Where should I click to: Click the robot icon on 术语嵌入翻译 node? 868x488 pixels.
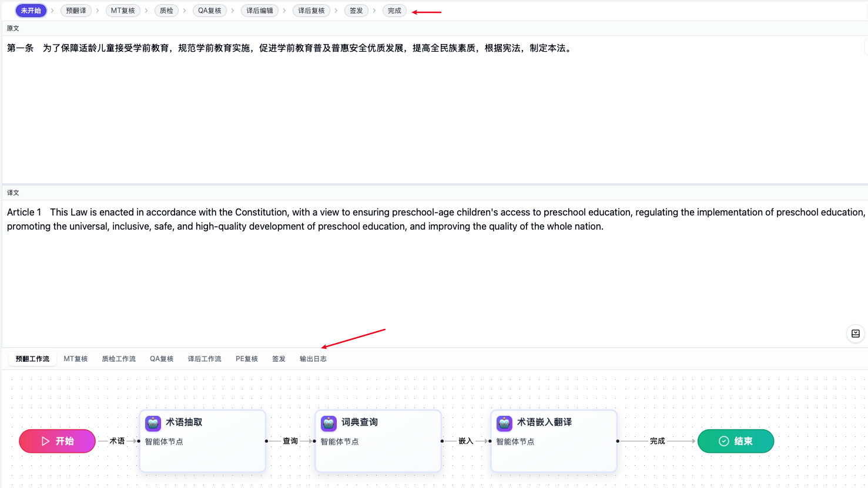point(504,423)
